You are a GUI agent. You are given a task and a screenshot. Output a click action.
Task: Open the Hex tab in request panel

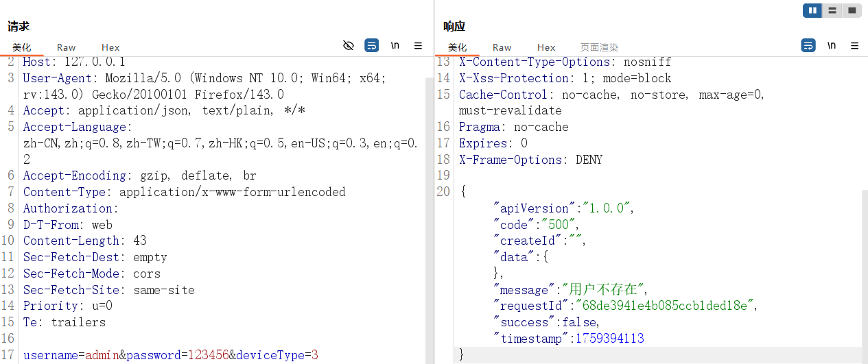tap(110, 47)
